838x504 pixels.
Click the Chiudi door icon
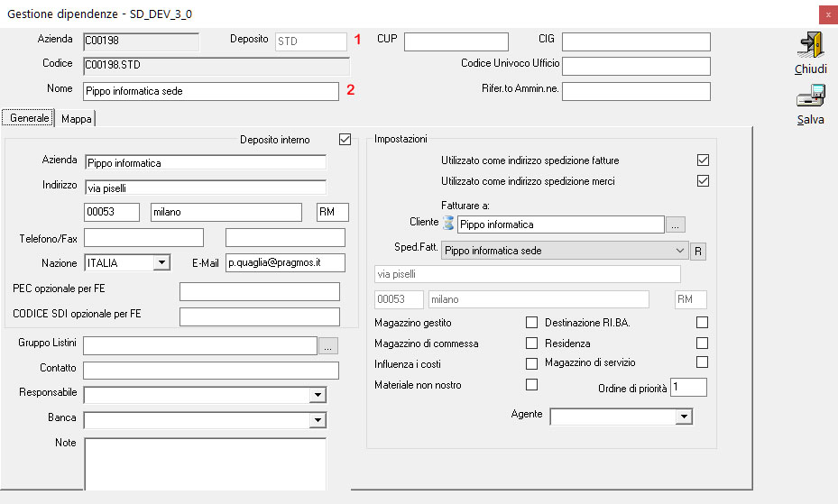click(x=810, y=45)
